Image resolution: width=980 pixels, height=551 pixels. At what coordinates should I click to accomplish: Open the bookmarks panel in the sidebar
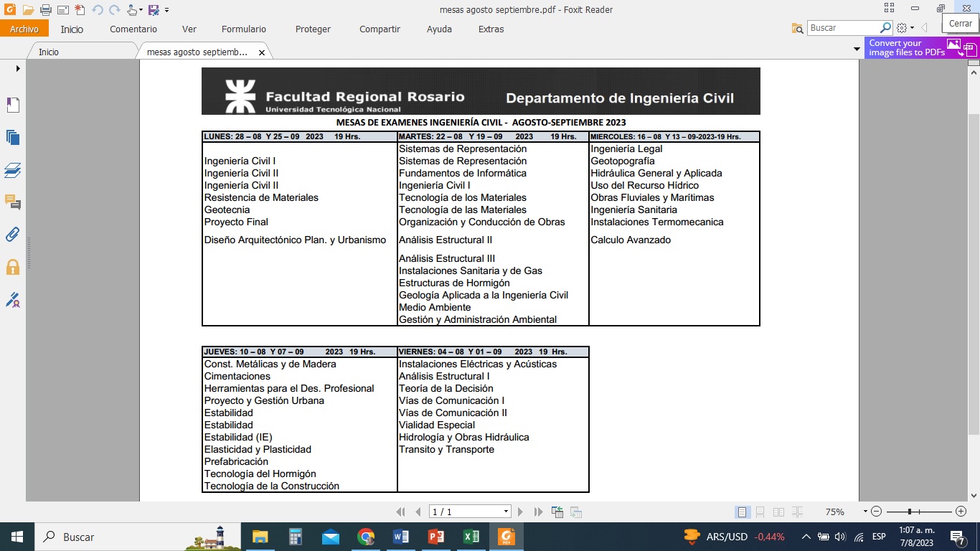click(13, 105)
